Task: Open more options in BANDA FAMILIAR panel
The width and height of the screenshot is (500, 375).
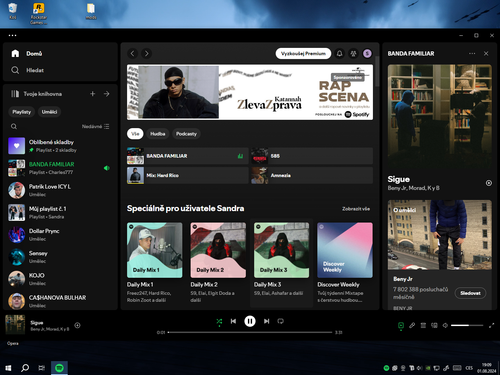Action: (x=472, y=54)
